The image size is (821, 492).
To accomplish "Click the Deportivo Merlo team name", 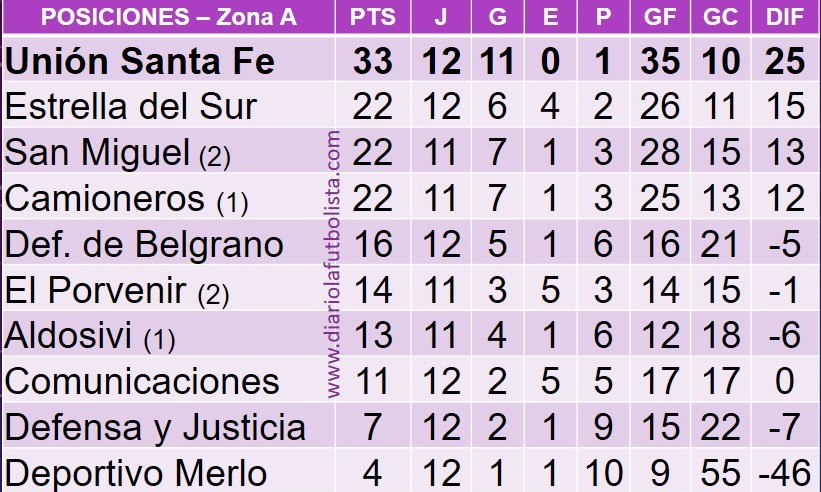I will (x=136, y=473).
